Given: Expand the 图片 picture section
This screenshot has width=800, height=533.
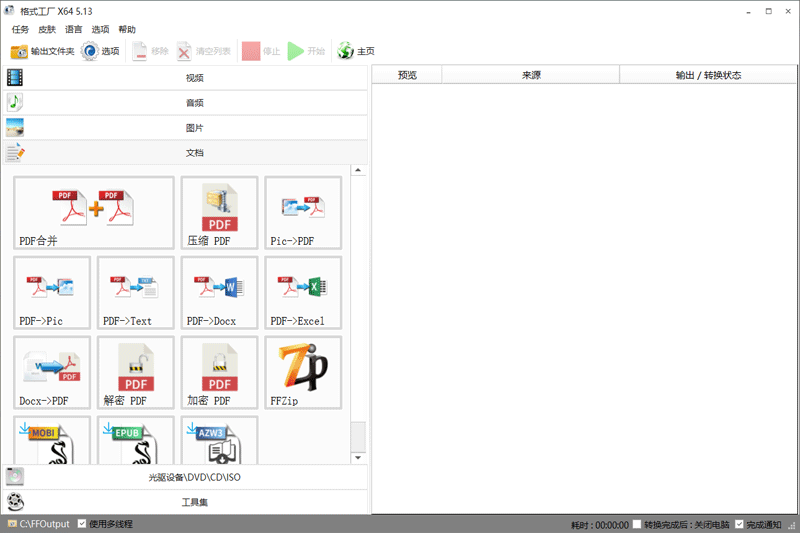Looking at the screenshot, I should [x=185, y=128].
